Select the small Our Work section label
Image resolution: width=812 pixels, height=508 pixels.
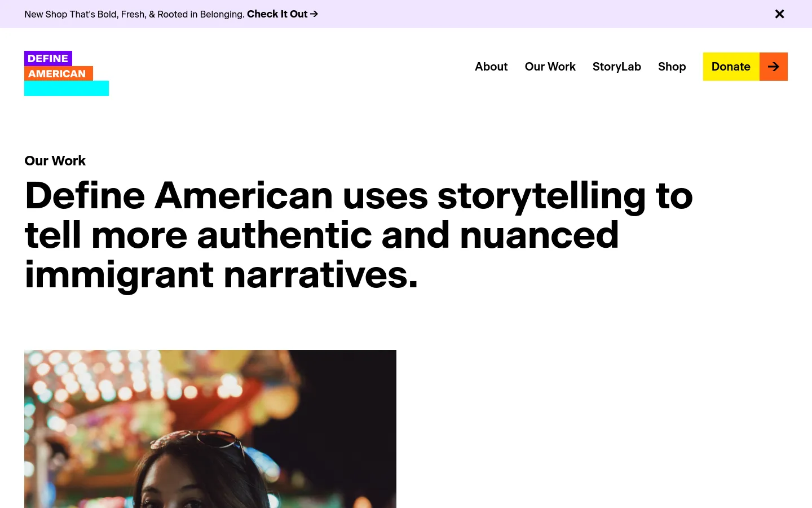click(x=55, y=161)
